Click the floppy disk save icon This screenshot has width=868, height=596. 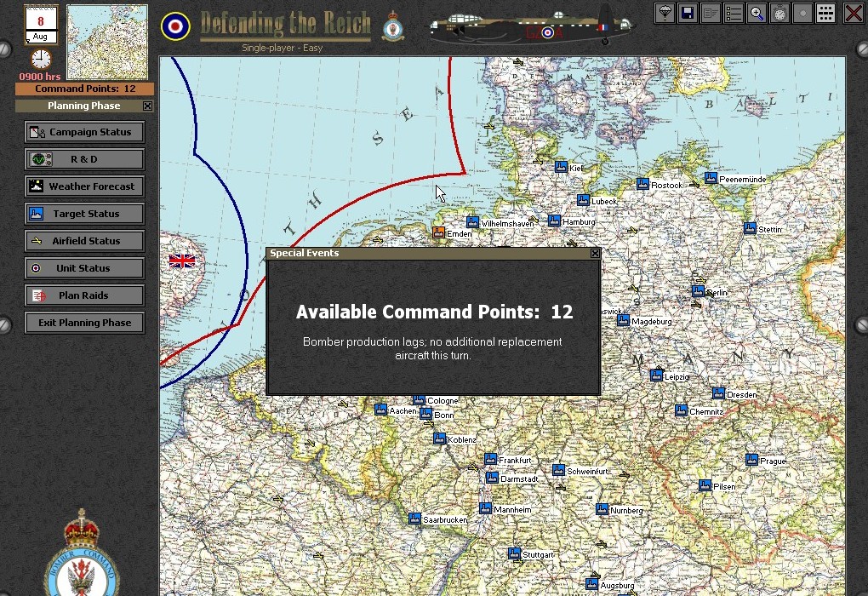(688, 13)
